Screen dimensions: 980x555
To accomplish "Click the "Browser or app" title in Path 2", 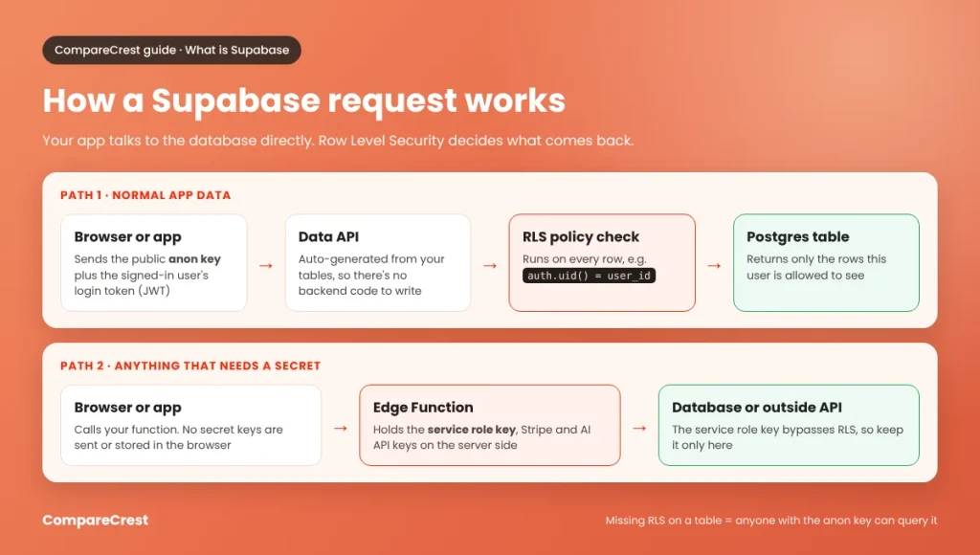I will [127, 408].
